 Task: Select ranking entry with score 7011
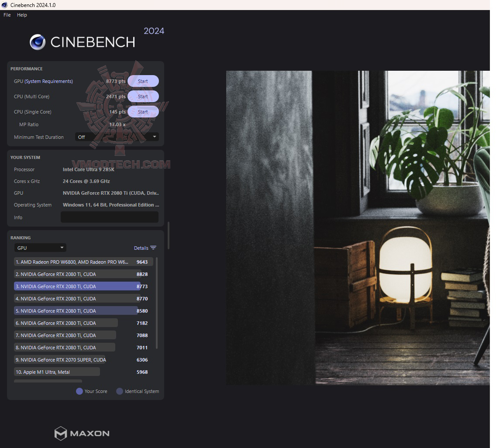[x=83, y=347]
